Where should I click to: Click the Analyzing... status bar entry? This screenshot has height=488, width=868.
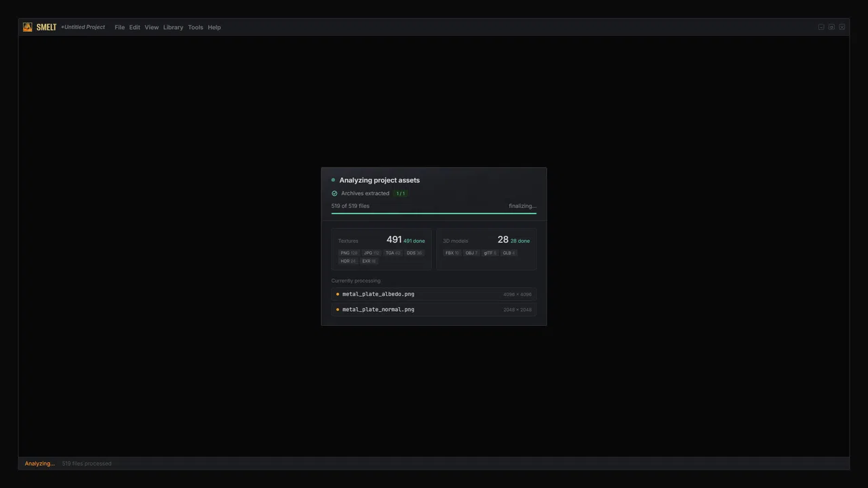[39, 464]
